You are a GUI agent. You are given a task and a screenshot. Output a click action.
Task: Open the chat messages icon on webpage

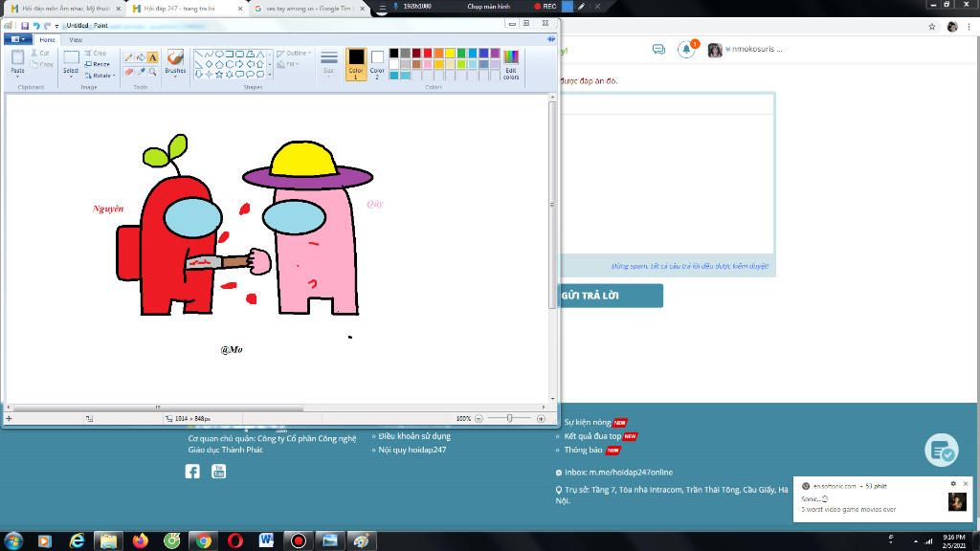tap(658, 50)
